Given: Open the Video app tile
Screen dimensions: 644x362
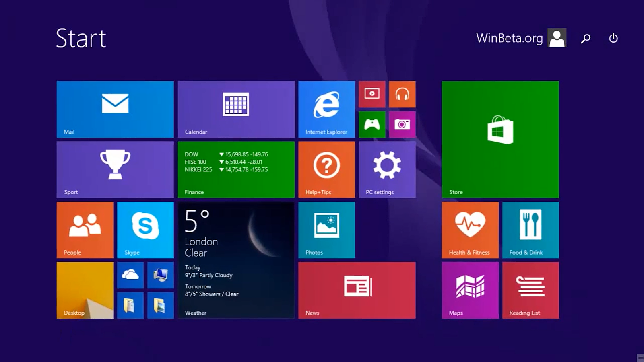Looking at the screenshot, I should pyautogui.click(x=372, y=94).
